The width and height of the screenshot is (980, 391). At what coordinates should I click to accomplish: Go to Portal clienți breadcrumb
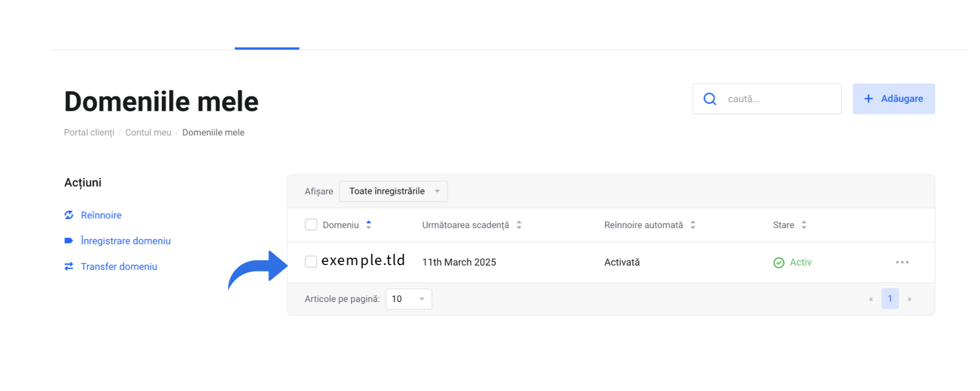[x=89, y=132]
